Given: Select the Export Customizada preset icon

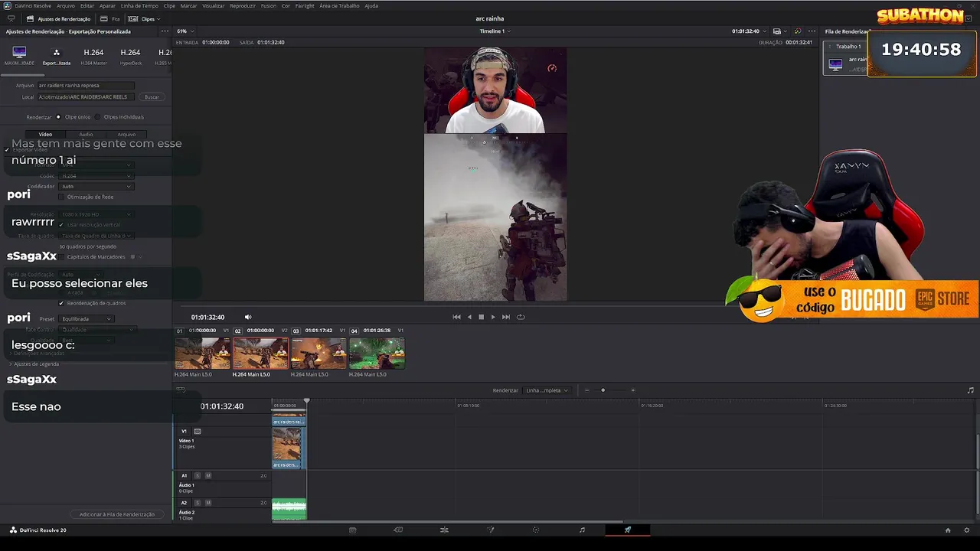Looking at the screenshot, I should (x=56, y=55).
